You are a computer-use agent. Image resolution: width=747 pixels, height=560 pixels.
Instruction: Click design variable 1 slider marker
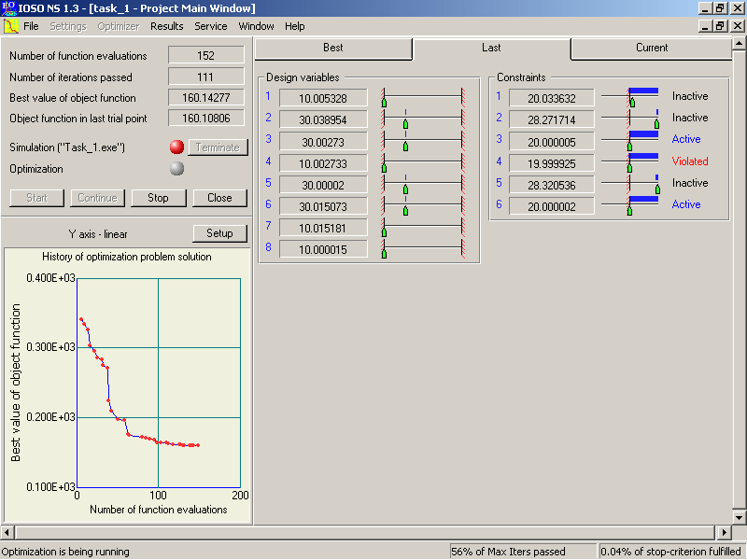pyautogui.click(x=384, y=103)
